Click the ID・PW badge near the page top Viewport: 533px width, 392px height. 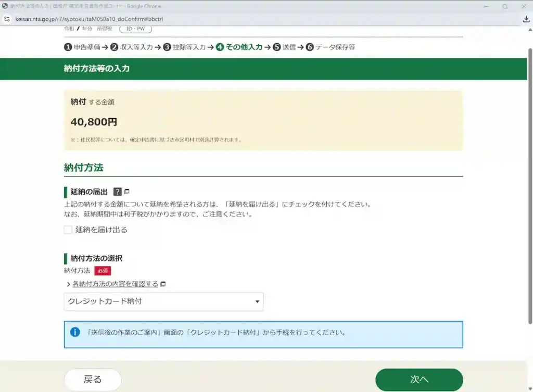[x=136, y=29]
